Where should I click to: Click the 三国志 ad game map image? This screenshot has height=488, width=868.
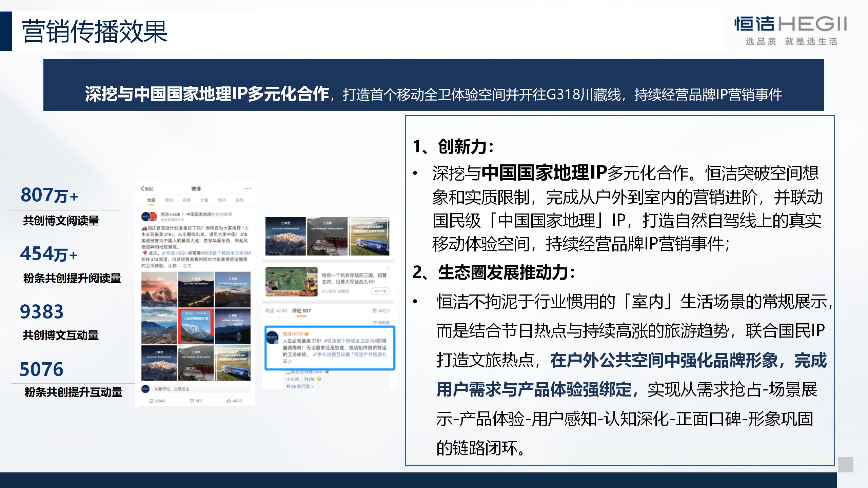click(292, 281)
